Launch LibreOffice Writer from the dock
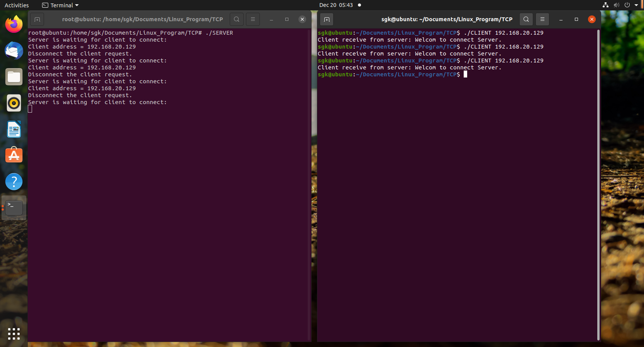 click(x=14, y=130)
